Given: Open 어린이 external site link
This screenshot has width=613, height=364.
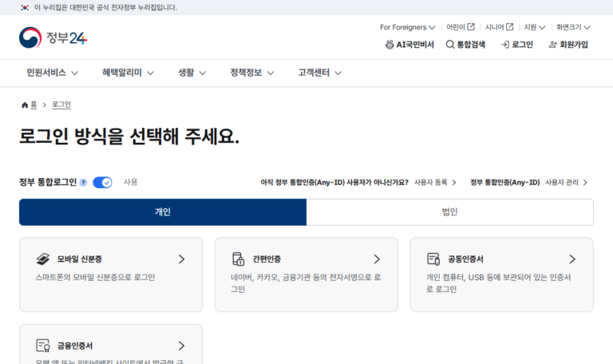Looking at the screenshot, I should [460, 27].
